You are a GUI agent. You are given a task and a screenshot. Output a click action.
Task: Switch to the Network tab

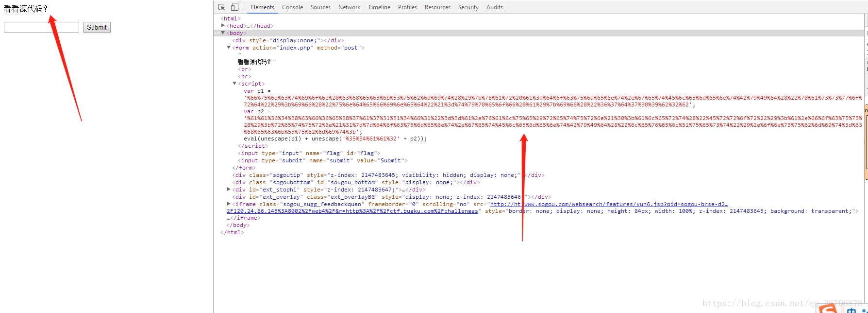[350, 7]
